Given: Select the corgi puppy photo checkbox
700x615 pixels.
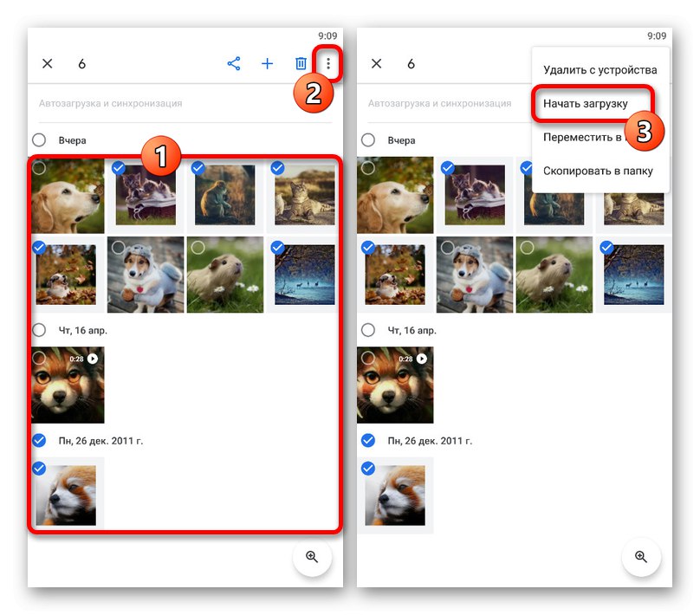Looking at the screenshot, I should 119,248.
